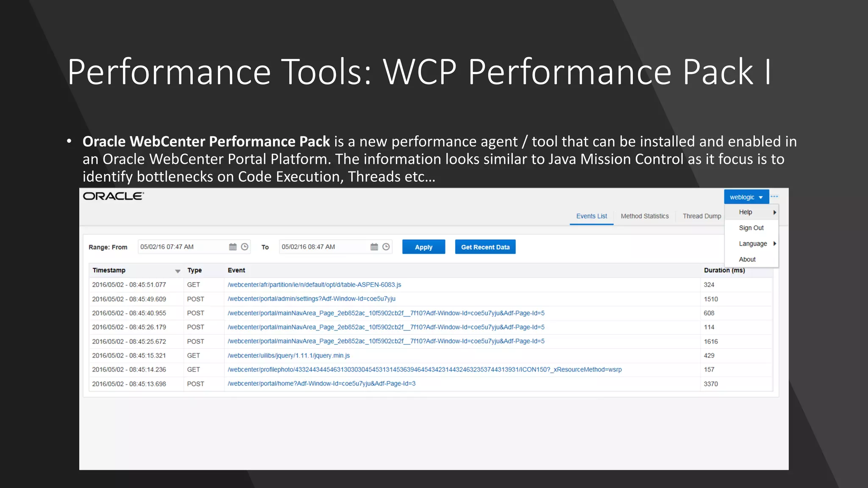
Task: Click the Apply button
Action: point(424,247)
